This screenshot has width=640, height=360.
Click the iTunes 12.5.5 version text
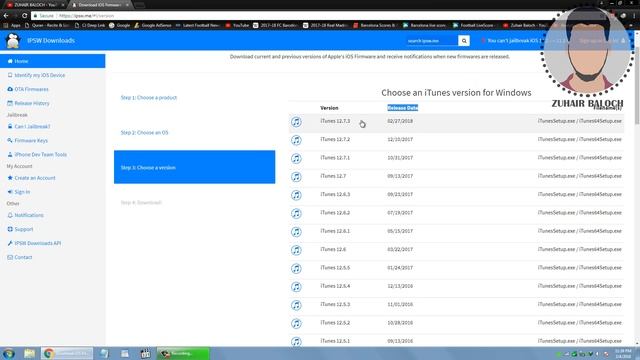335,268
